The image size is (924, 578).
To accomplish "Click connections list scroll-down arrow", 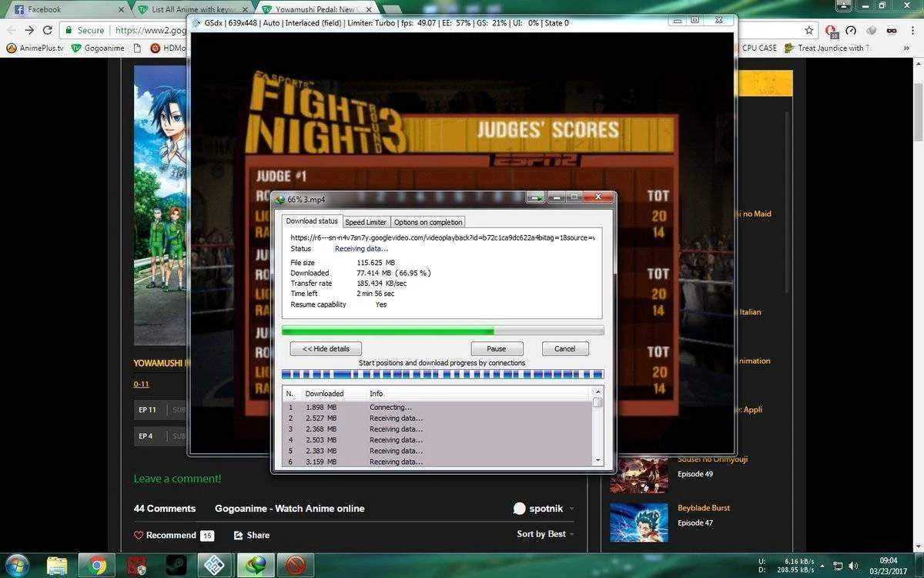I will [598, 460].
